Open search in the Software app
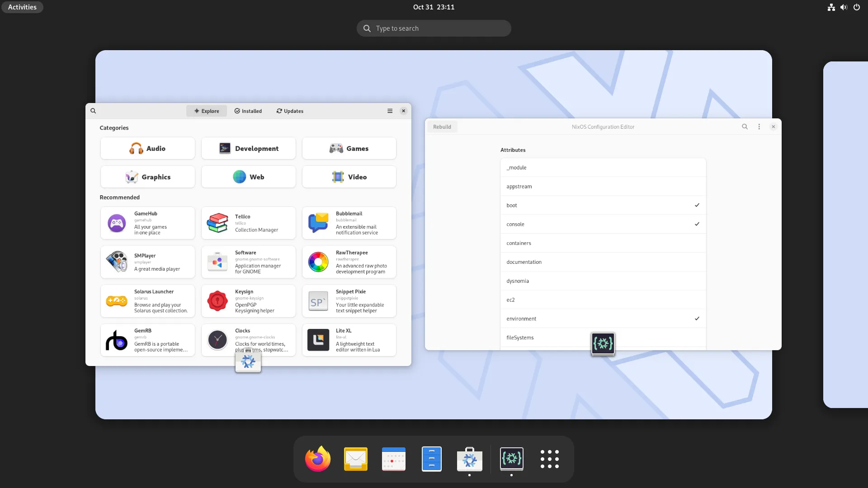 (93, 111)
